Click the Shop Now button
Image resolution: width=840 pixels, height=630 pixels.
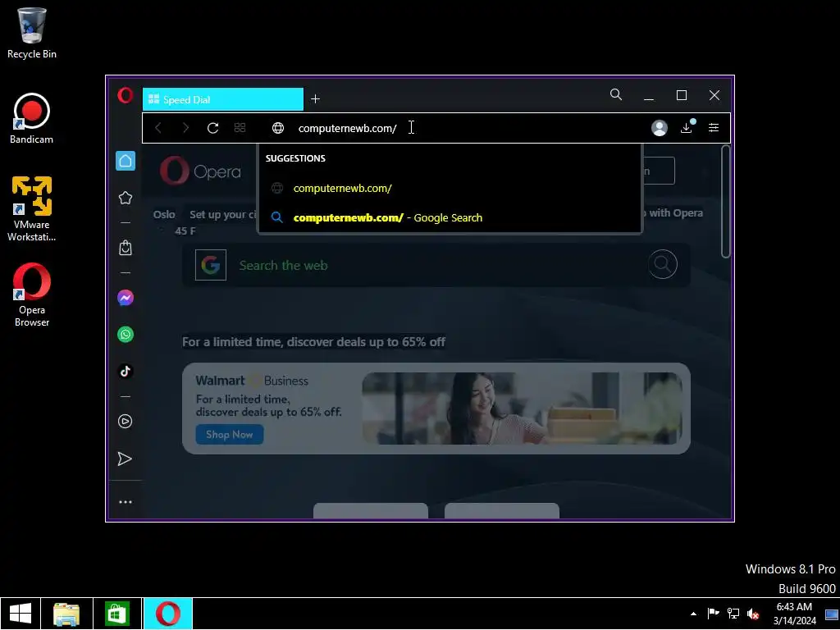click(230, 435)
